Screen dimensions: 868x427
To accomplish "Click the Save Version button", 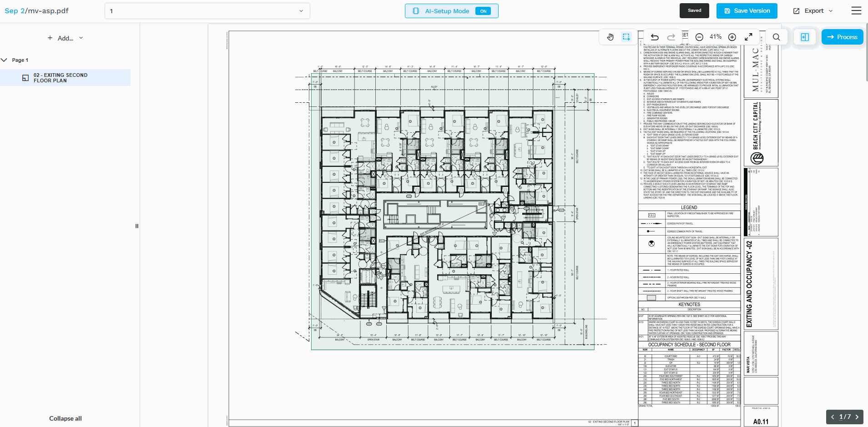I will click(x=747, y=11).
